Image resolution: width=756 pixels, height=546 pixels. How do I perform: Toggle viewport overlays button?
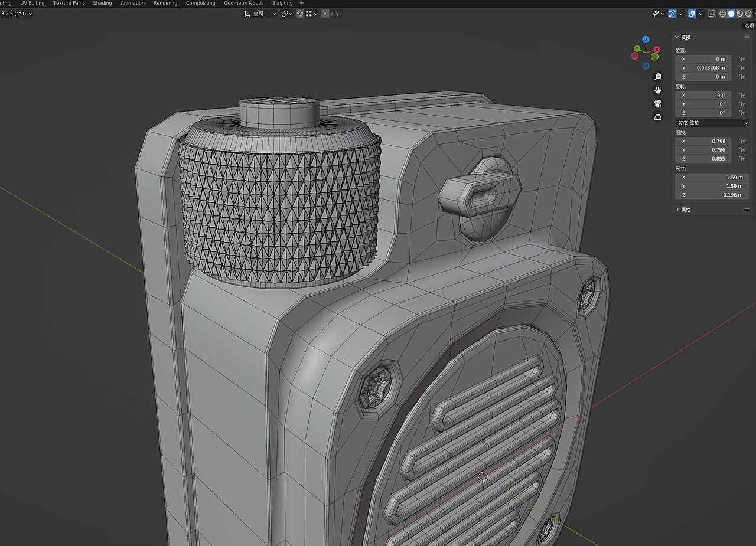[692, 14]
